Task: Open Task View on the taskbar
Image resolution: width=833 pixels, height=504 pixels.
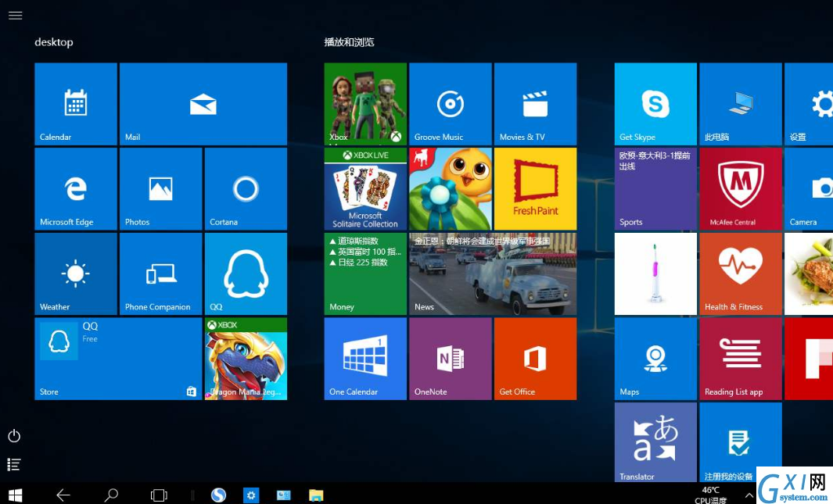Action: coord(159,495)
